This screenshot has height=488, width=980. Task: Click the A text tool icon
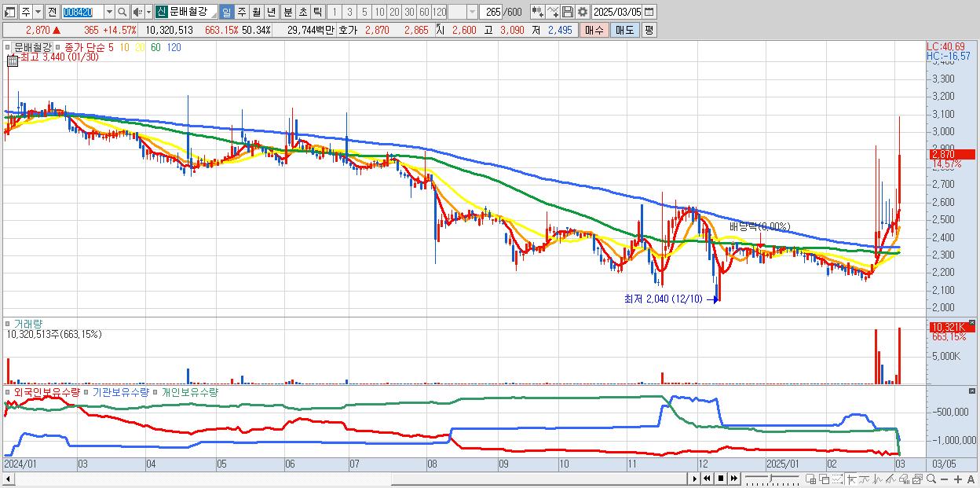point(971,479)
